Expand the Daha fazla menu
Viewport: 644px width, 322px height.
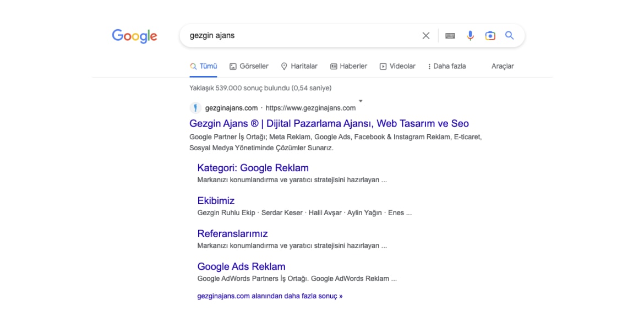[x=446, y=66]
